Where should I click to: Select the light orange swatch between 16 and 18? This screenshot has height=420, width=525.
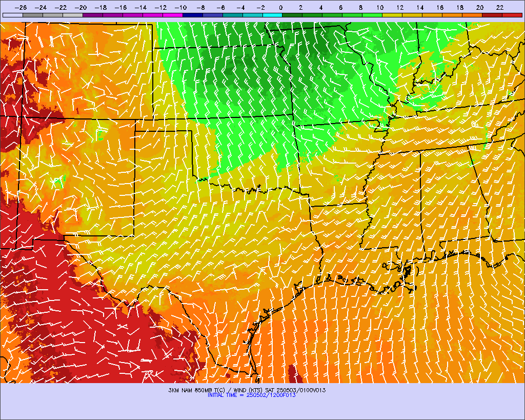click(452, 15)
